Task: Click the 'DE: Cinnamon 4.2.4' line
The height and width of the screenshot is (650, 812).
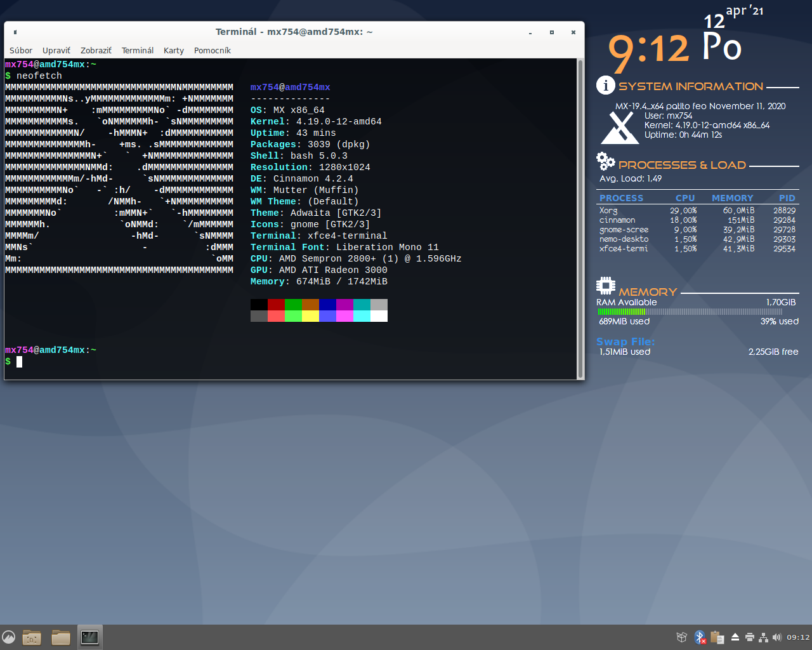Action: tap(302, 178)
